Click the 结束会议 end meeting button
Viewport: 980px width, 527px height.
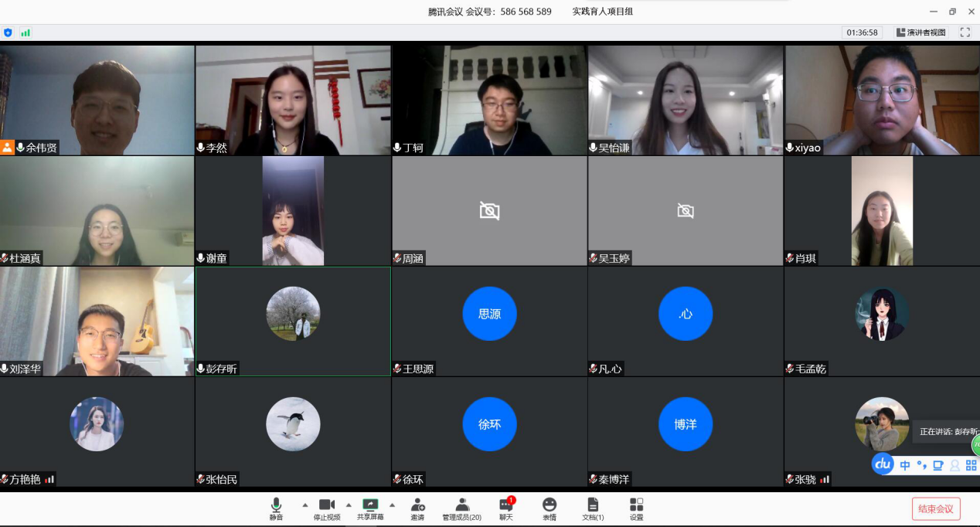936,508
